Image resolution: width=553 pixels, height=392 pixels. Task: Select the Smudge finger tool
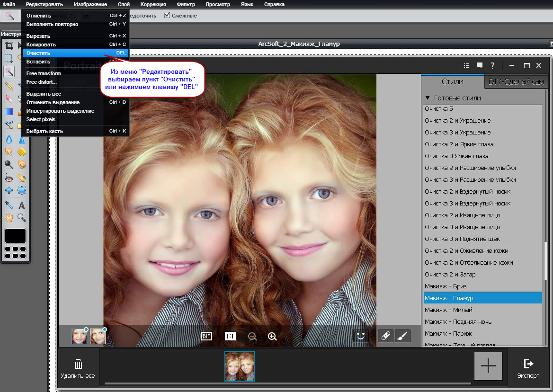coord(9,152)
